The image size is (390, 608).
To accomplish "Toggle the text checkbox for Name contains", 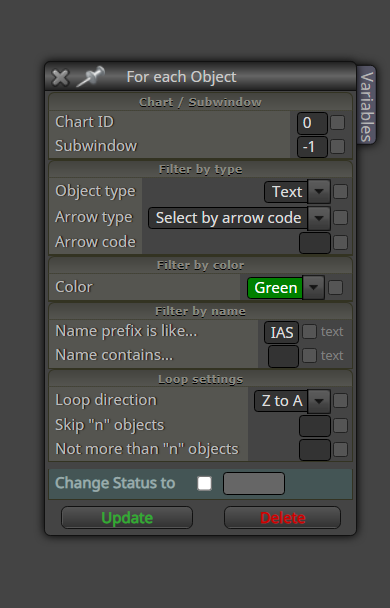I will (309, 356).
